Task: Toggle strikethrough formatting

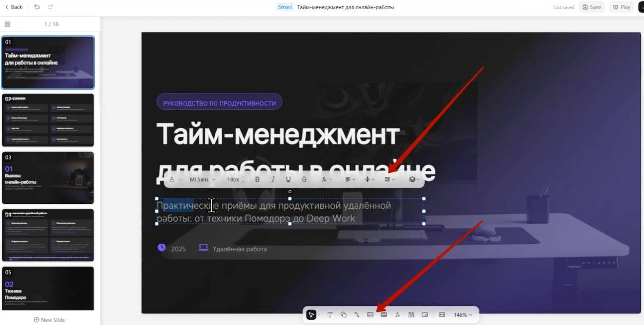Action: (x=304, y=179)
